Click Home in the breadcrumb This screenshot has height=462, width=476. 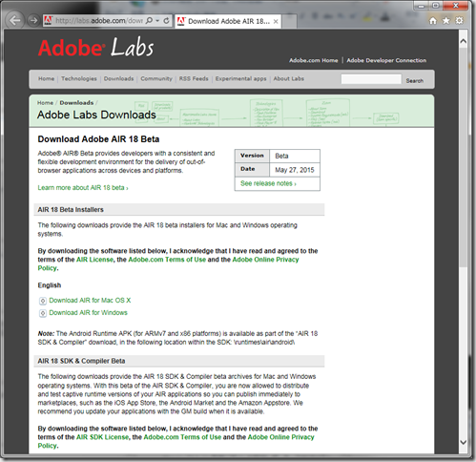pos(45,103)
